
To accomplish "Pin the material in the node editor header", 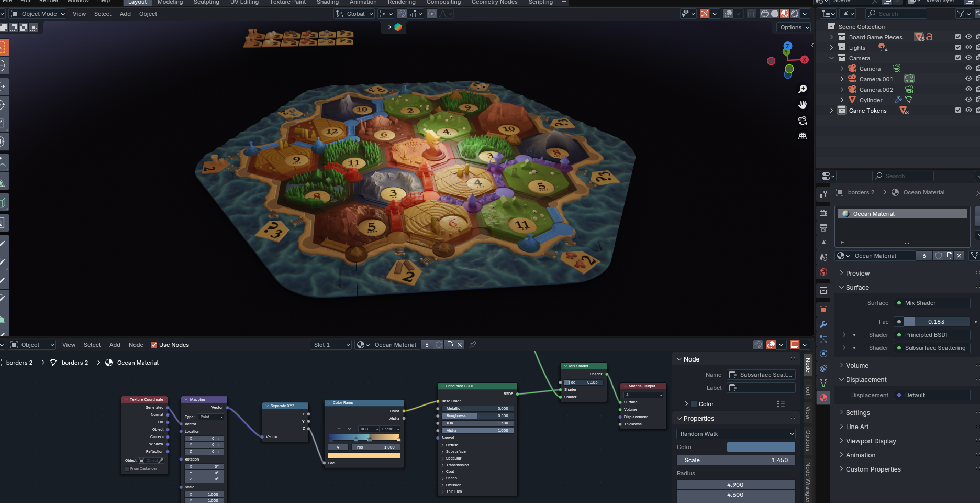I will pyautogui.click(x=473, y=345).
